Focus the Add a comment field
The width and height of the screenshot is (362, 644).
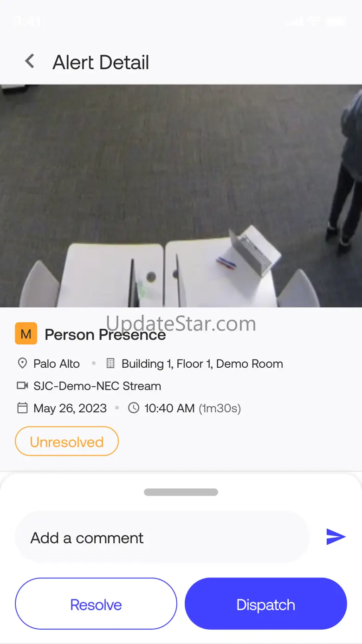(x=162, y=537)
